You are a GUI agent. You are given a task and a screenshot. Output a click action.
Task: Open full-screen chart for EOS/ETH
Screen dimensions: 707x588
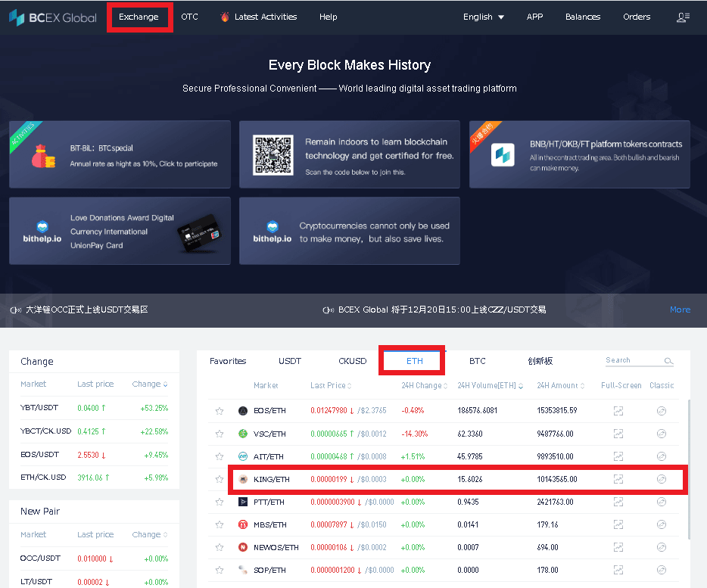click(618, 411)
